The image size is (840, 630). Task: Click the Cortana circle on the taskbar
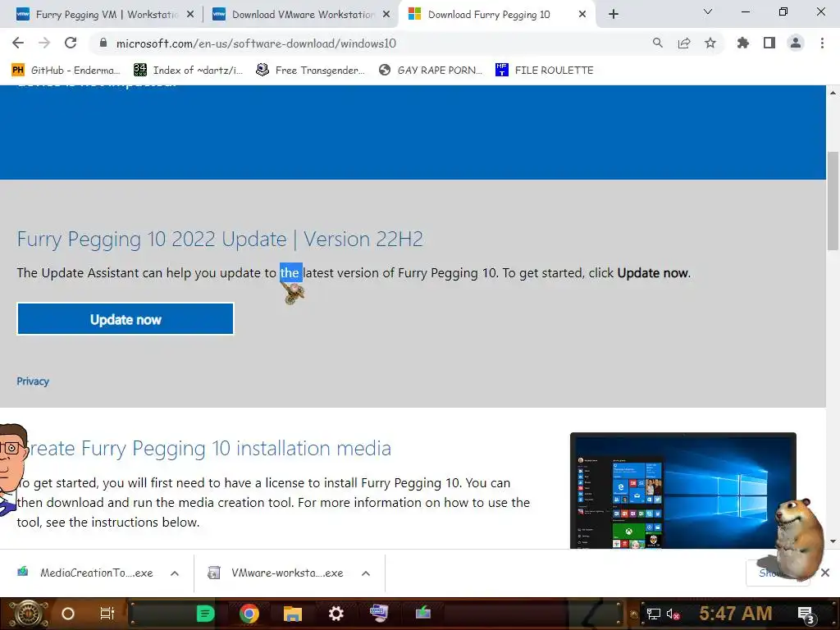click(x=68, y=614)
